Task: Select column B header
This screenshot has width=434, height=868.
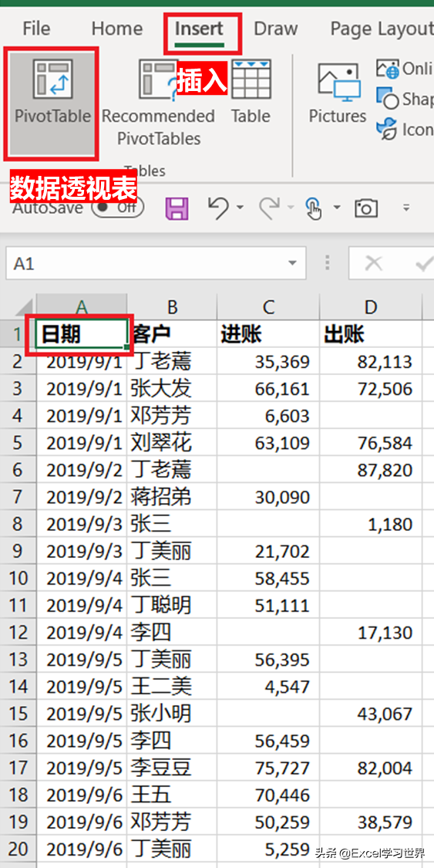Action: click(x=172, y=307)
